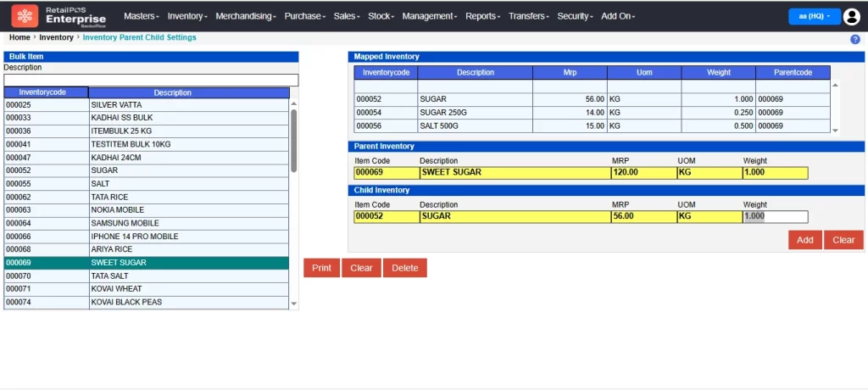Viewport: 868px width, 390px height.
Task: Open the Stock menu
Action: [381, 16]
